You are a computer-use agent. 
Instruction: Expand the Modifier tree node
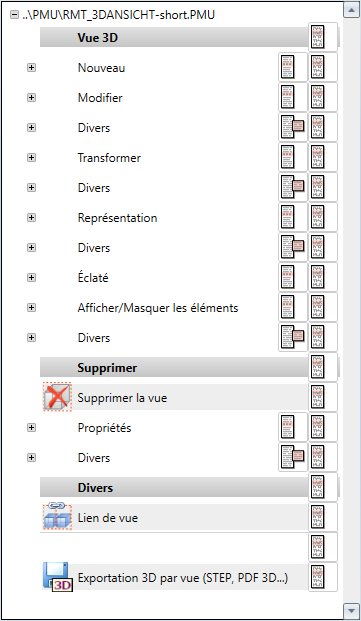tap(31, 97)
